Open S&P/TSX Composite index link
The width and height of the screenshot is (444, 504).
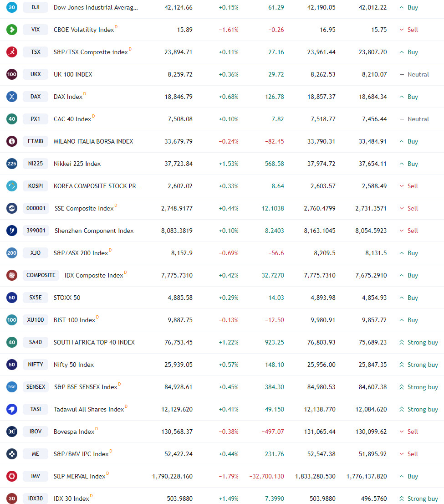pyautogui.click(x=91, y=52)
